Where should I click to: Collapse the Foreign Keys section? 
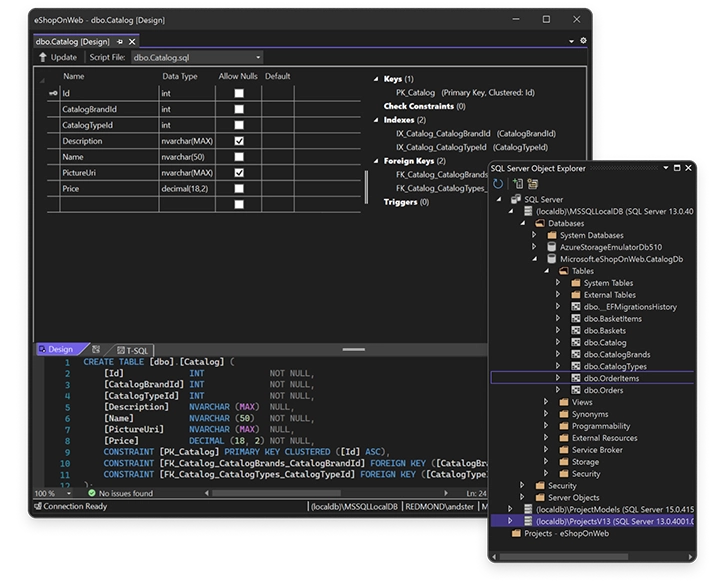pyautogui.click(x=376, y=161)
